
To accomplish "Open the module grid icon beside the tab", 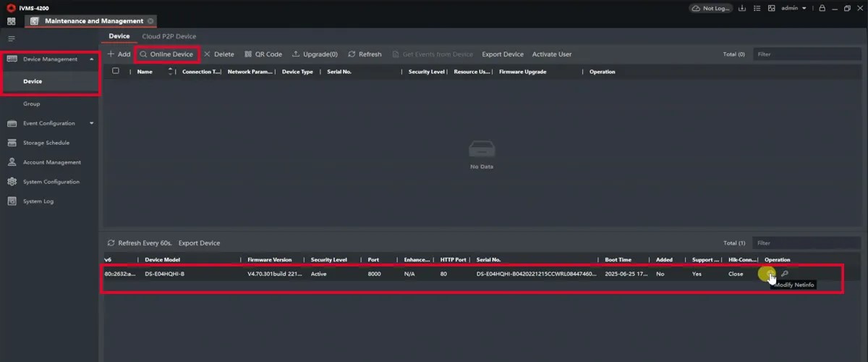I will pyautogui.click(x=11, y=21).
